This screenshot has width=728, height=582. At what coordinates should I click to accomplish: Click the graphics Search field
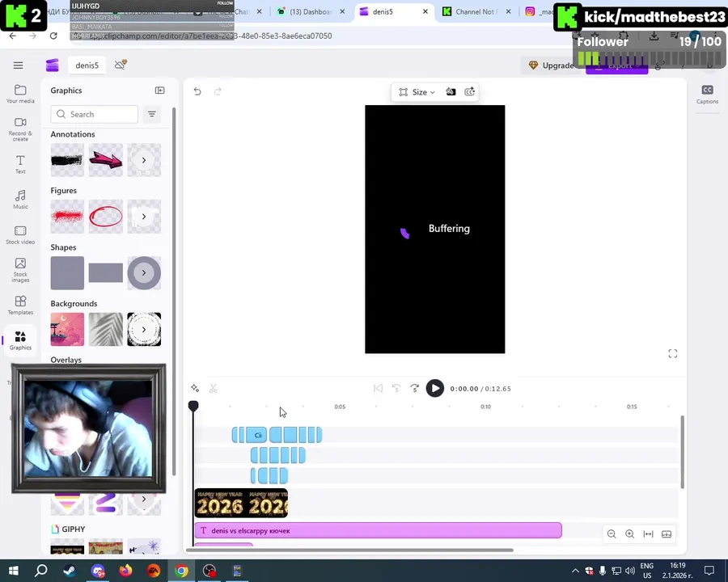pyautogui.click(x=95, y=114)
